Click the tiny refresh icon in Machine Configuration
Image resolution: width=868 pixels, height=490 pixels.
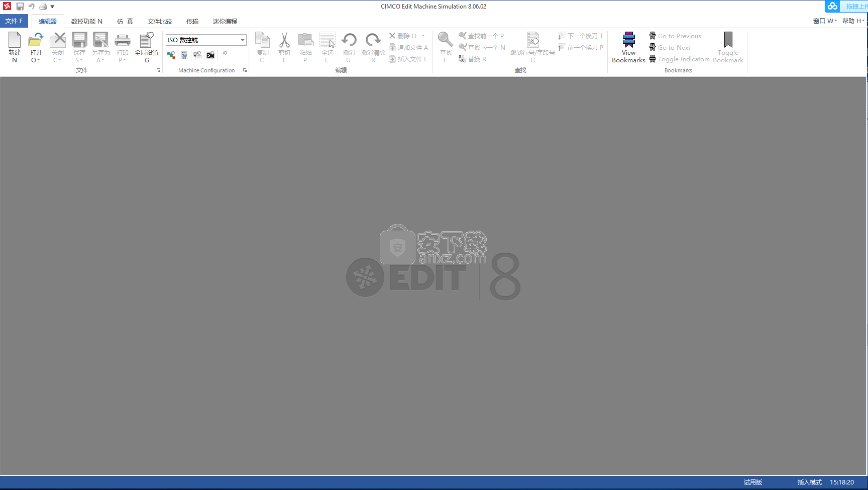225,53
